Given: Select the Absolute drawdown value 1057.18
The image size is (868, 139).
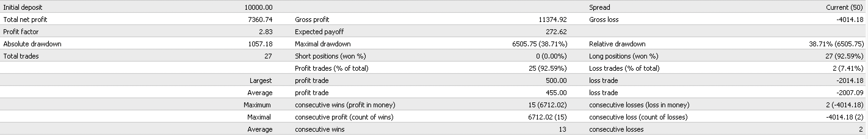Looking at the screenshot, I should tap(260, 44).
